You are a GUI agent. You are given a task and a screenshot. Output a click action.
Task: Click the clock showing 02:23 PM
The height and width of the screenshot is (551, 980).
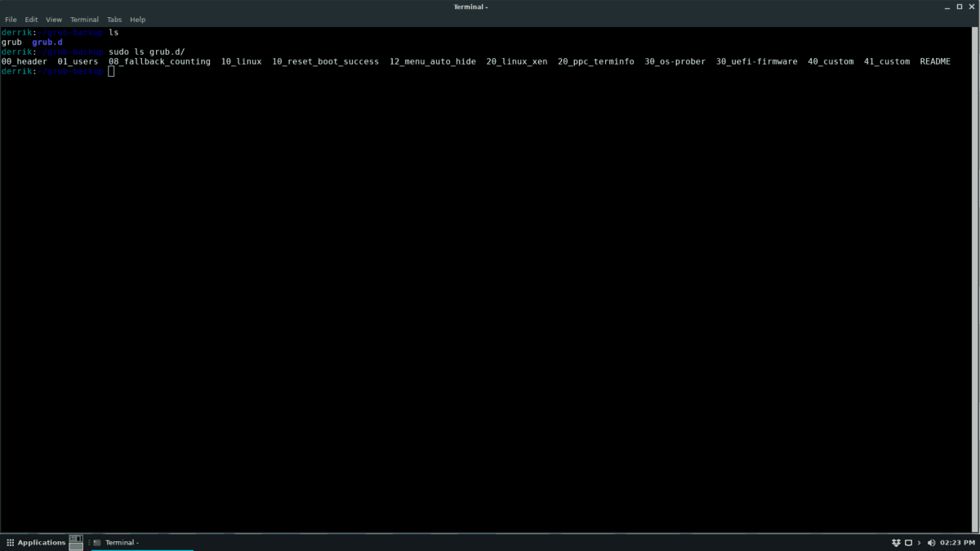click(x=955, y=542)
